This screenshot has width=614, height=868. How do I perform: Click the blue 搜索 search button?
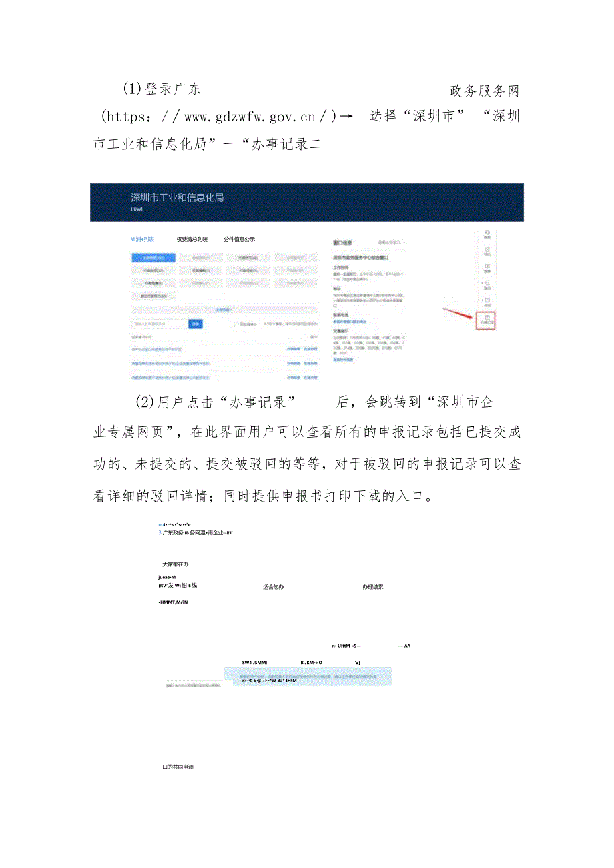click(x=196, y=324)
